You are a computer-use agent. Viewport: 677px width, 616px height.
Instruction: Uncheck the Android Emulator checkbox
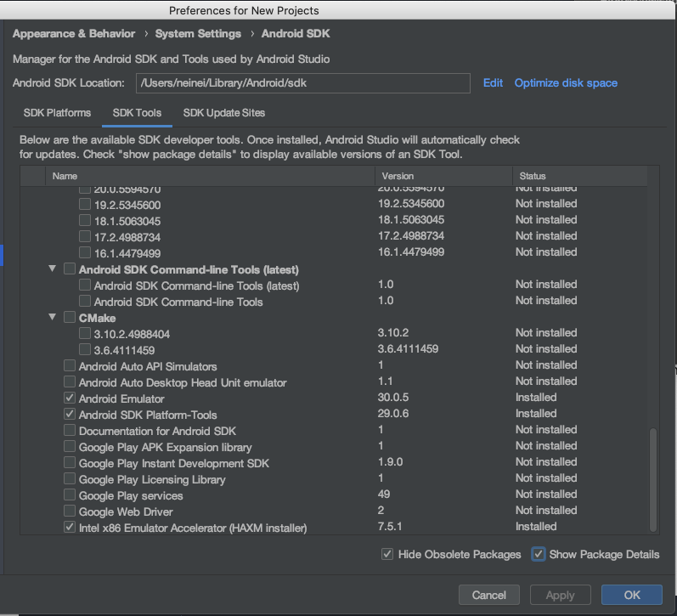pyautogui.click(x=70, y=398)
